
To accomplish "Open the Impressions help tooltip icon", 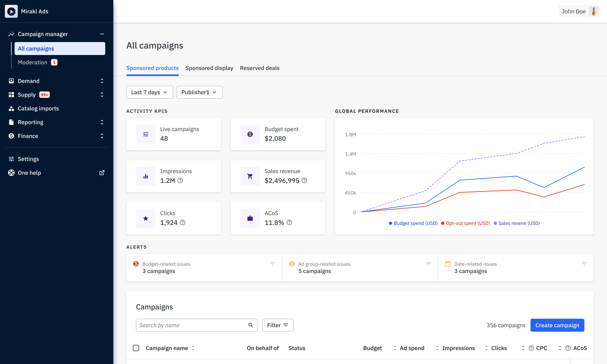I will coord(180,181).
